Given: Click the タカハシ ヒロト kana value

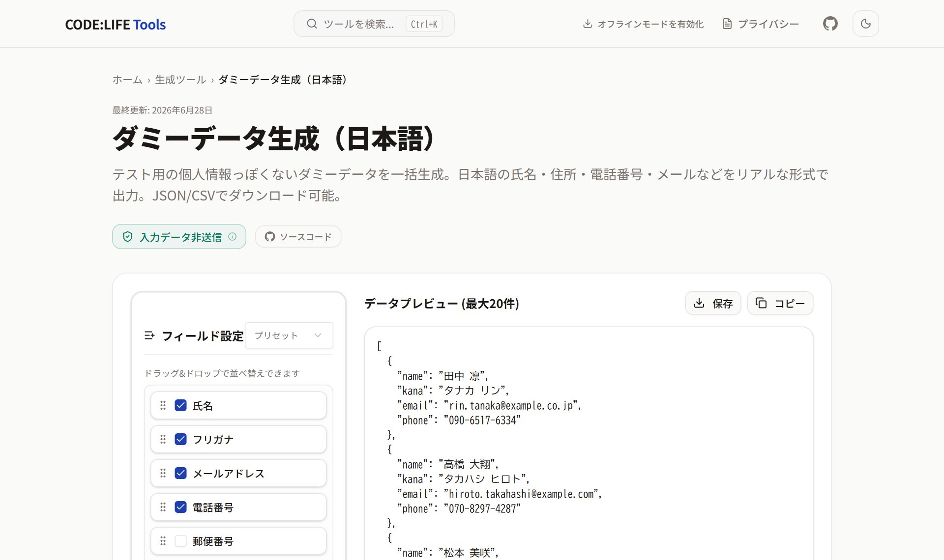Looking at the screenshot, I should 482,479.
